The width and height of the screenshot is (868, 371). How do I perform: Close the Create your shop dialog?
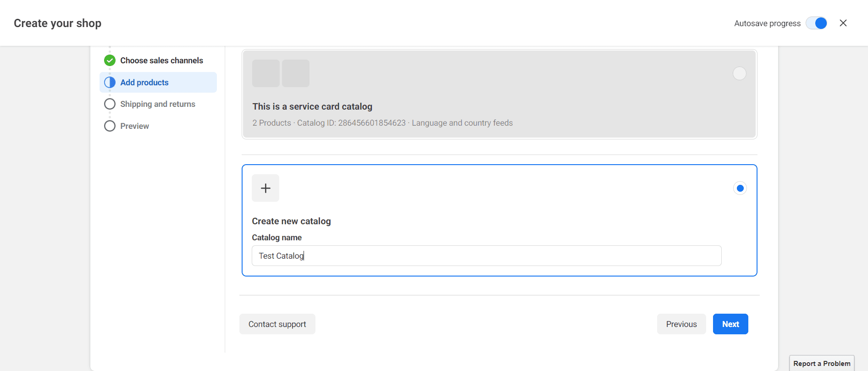tap(843, 23)
